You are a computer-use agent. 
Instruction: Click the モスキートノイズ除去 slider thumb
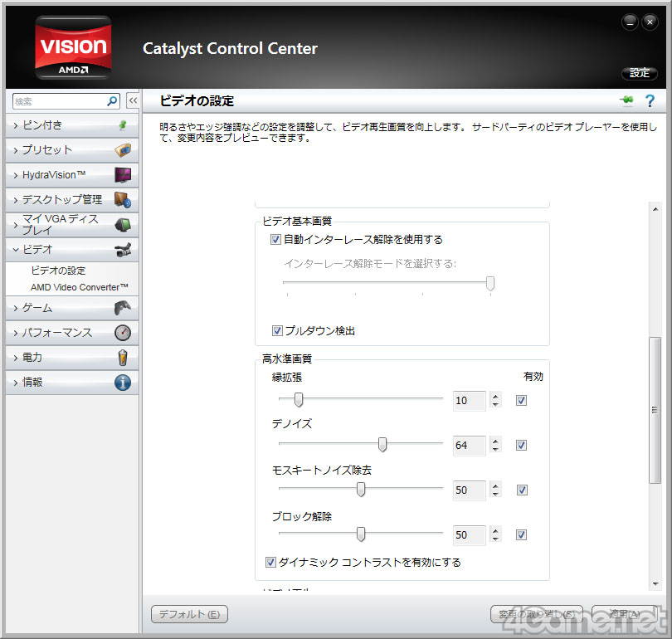pos(361,489)
